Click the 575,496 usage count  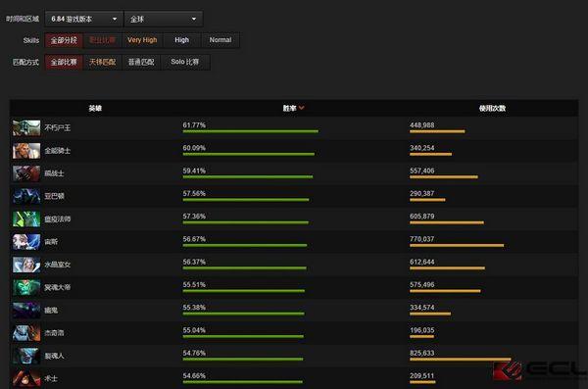click(x=421, y=285)
